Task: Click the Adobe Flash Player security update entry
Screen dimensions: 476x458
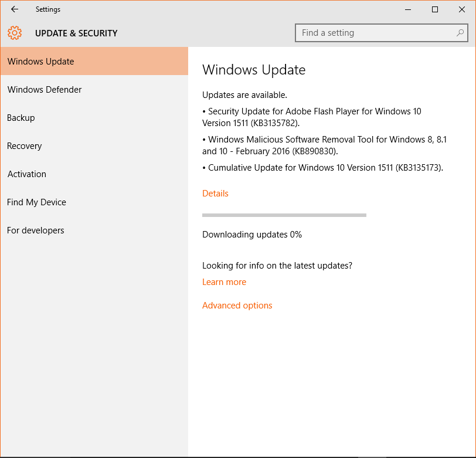Action: 312,117
